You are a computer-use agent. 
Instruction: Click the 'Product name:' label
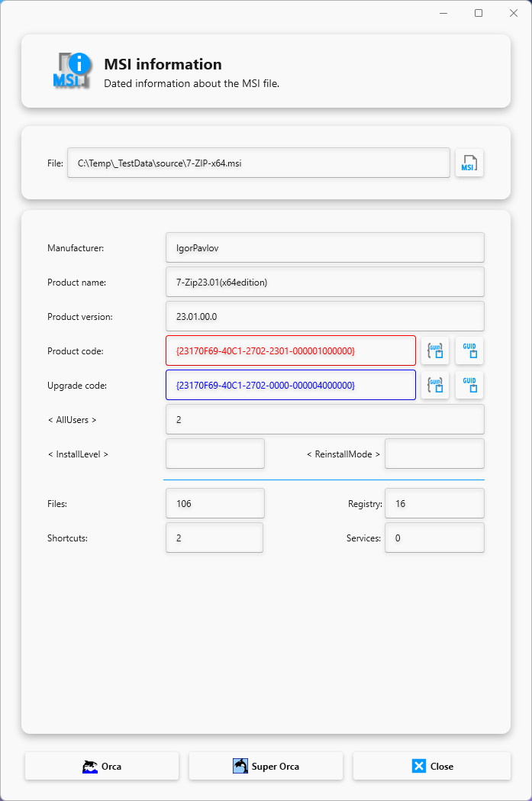(x=76, y=282)
